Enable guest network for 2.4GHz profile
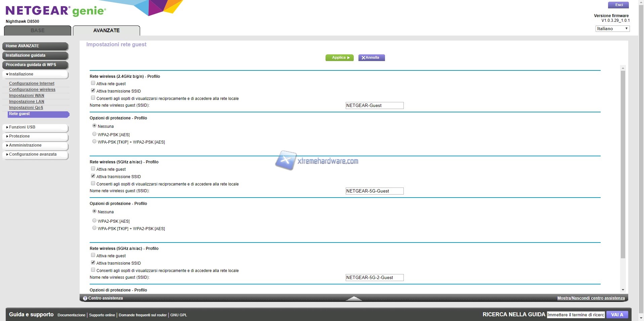Screen dimensions: 644x321 point(93,83)
